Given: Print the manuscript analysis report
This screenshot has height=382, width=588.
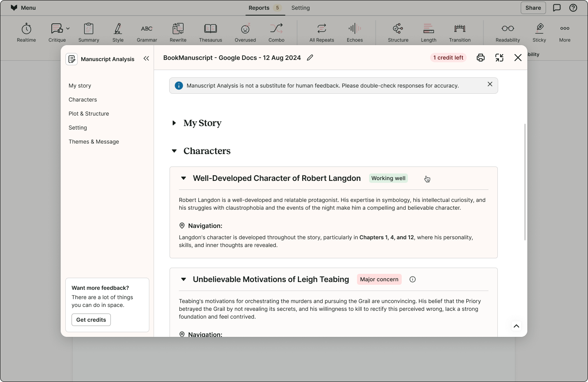Looking at the screenshot, I should click(x=480, y=57).
